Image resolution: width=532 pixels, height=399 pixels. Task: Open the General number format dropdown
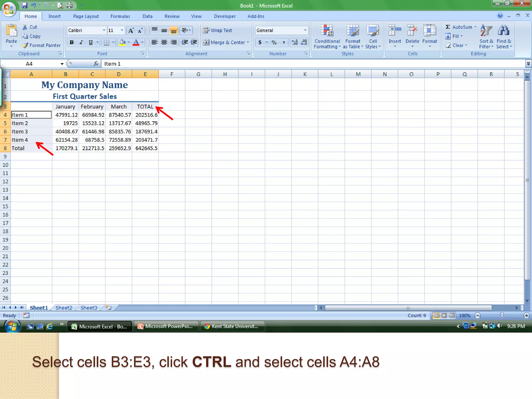tap(305, 30)
